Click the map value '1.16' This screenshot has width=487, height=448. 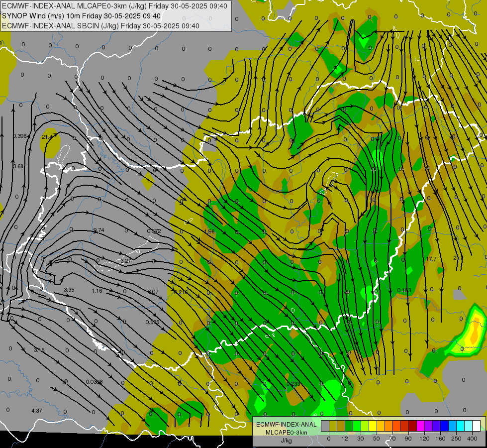(97, 291)
